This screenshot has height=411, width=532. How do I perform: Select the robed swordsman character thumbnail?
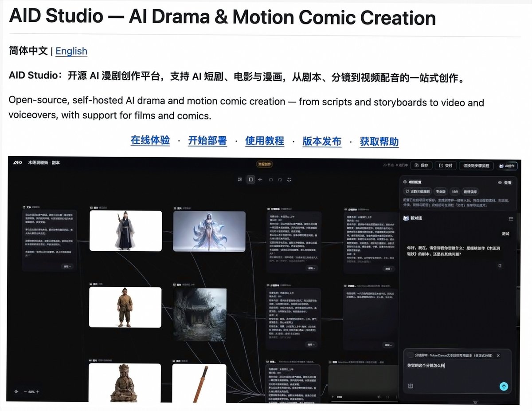pos(125,231)
